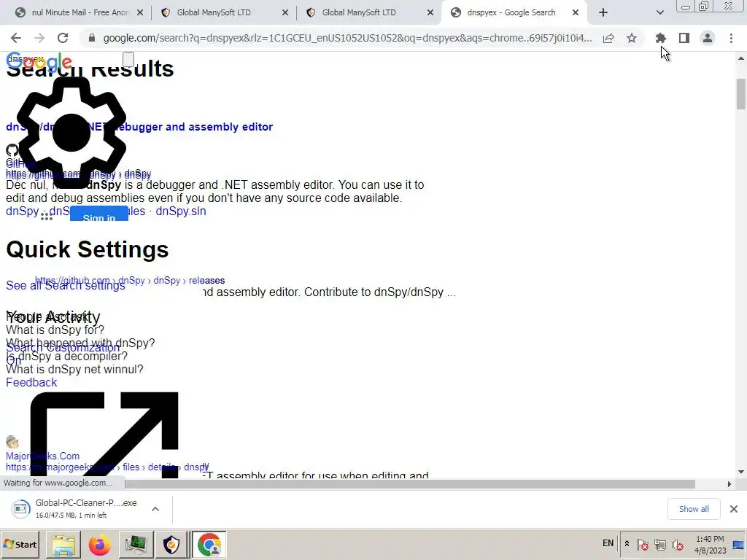Click the scroll-right arrow on horizontal scrollbar
747x560 pixels.
pyautogui.click(x=729, y=484)
